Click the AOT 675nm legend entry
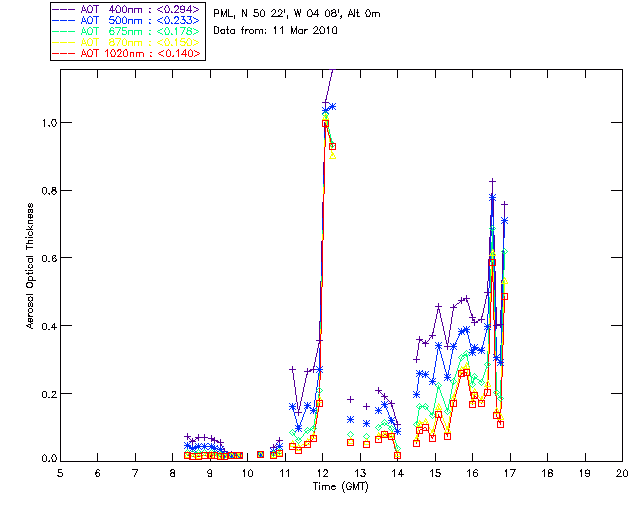Viewport: 640px width, 512px height. (x=127, y=31)
